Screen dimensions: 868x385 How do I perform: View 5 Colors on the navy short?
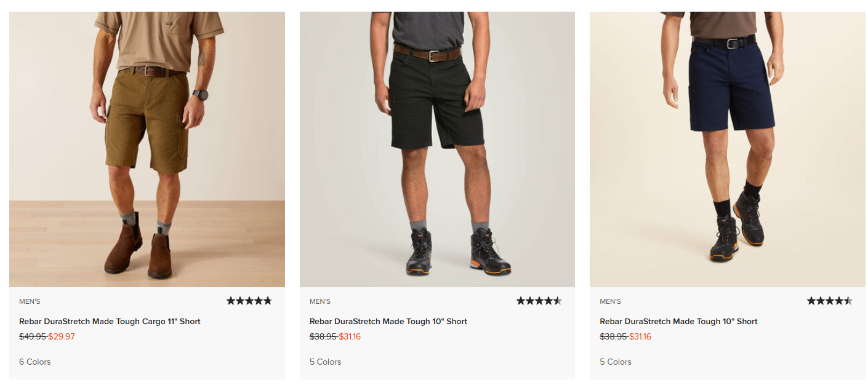tap(615, 362)
